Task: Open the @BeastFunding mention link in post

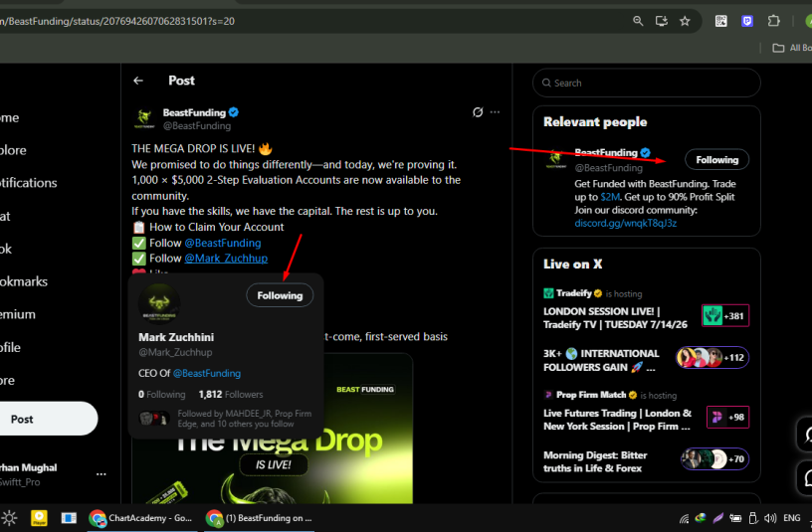Action: [x=223, y=243]
